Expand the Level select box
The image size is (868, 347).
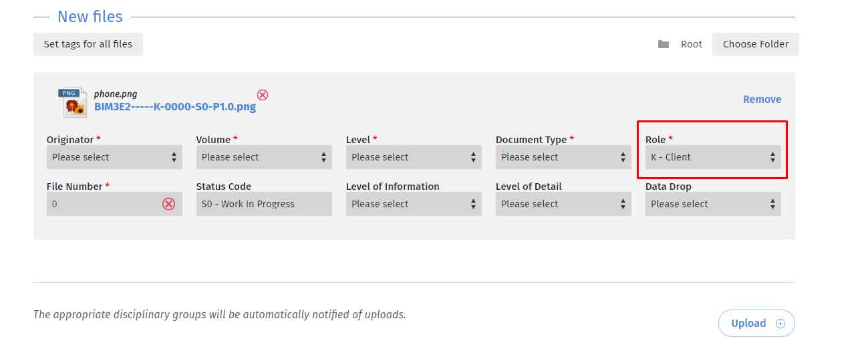[414, 157]
